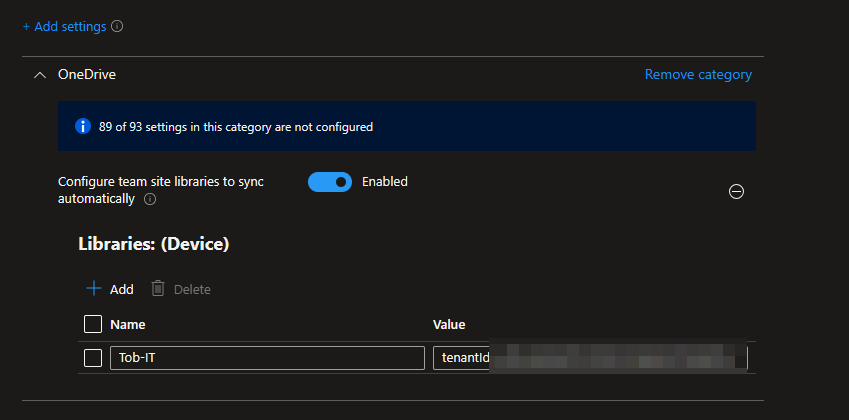The height and width of the screenshot is (420, 849).
Task: Click the minus circle to remove the setting
Action: pos(736,192)
